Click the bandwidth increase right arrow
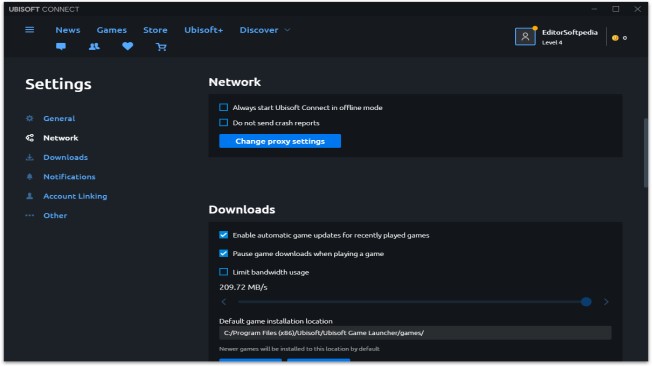Screen dimensions: 652x366 606,302
